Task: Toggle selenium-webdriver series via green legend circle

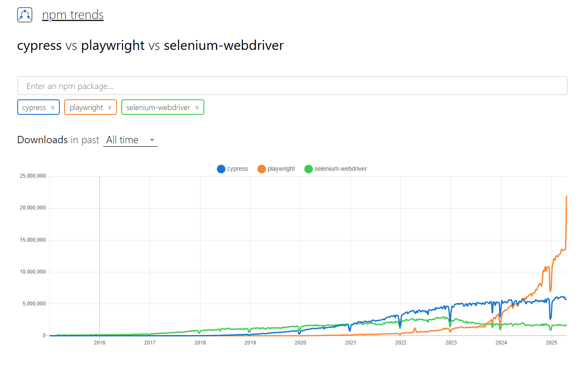Action: pos(308,169)
